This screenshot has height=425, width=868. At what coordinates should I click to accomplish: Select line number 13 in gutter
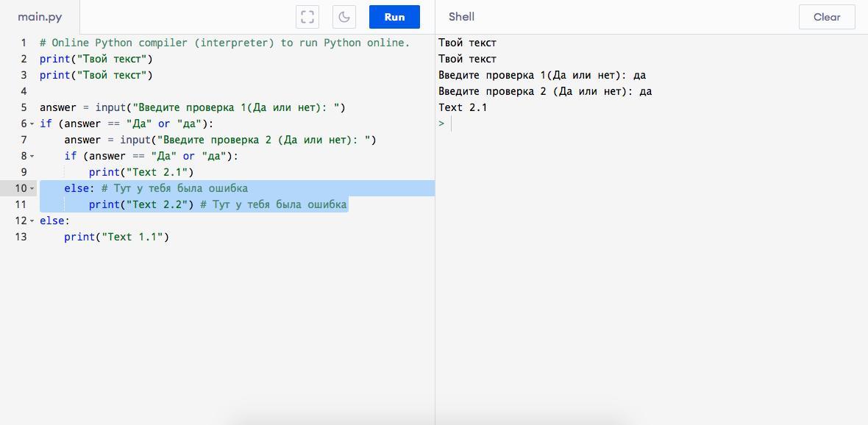(21, 237)
